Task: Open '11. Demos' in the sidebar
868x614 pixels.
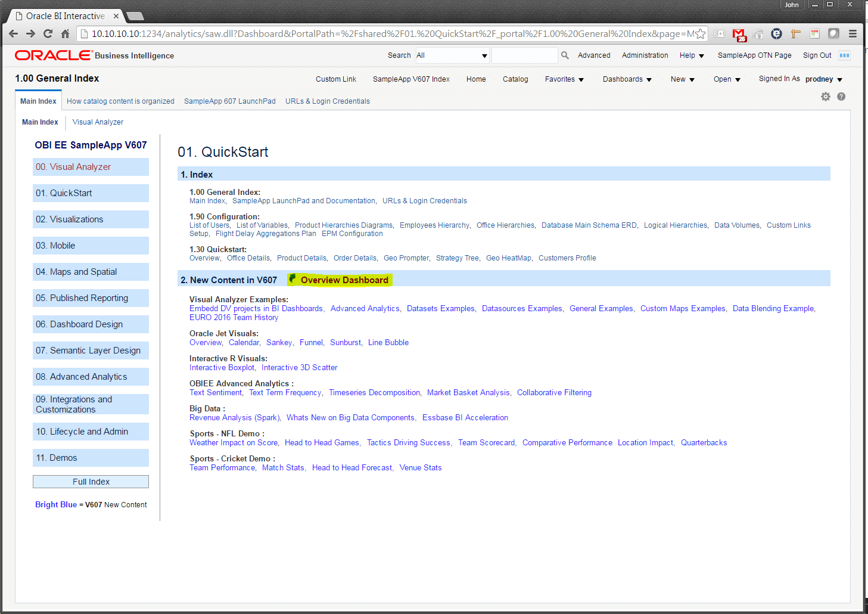Action: pos(91,458)
